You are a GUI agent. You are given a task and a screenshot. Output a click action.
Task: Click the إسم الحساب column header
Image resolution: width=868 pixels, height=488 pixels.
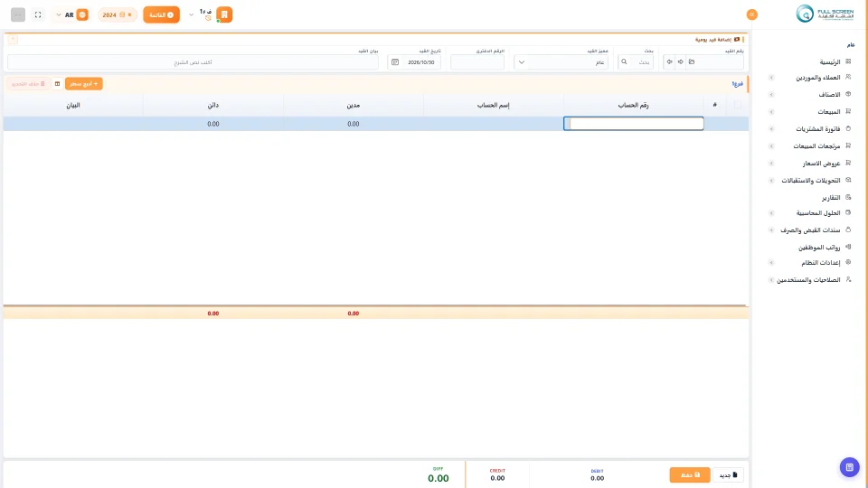(494, 105)
